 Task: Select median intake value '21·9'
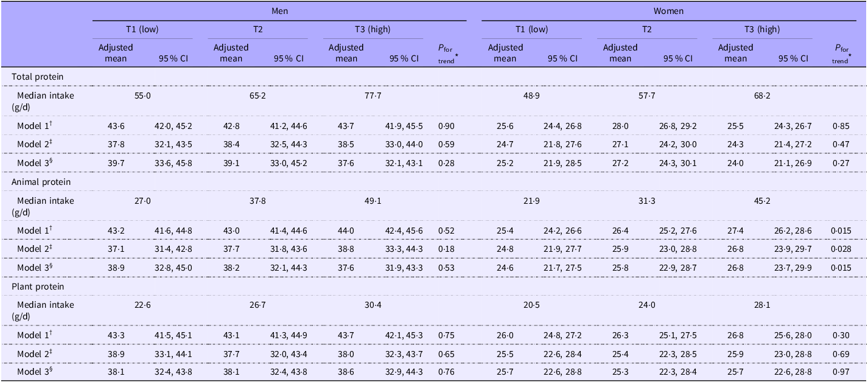point(532,201)
